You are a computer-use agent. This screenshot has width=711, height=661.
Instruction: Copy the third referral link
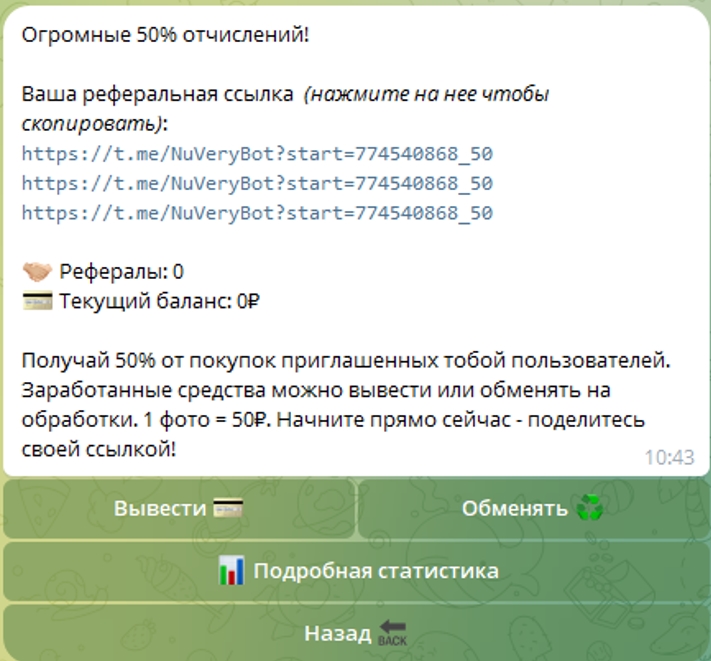257,213
